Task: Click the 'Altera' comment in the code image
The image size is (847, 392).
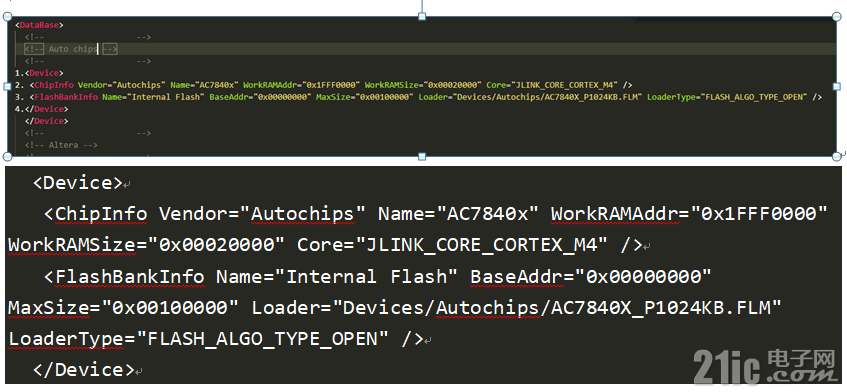Action: [61, 145]
